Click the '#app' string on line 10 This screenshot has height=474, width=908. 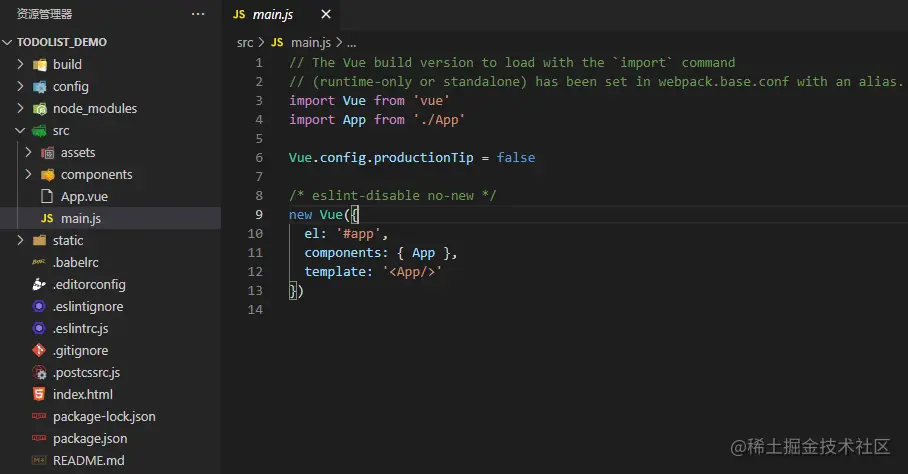(358, 233)
